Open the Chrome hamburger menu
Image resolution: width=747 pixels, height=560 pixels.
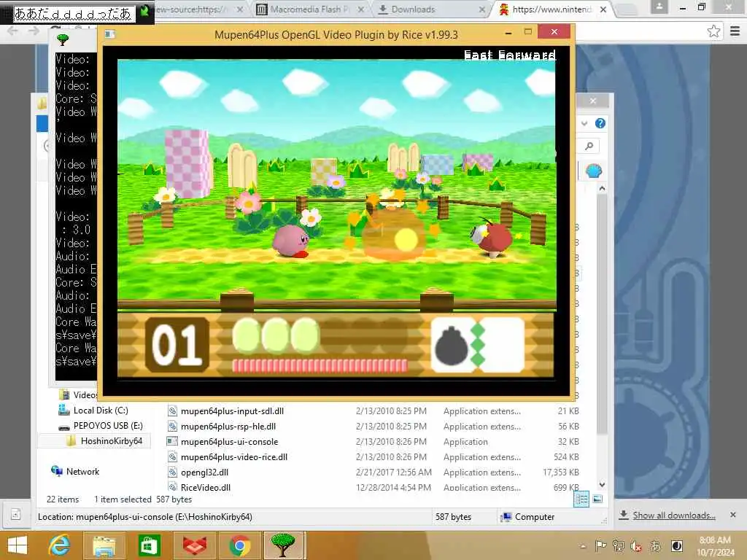[735, 31]
